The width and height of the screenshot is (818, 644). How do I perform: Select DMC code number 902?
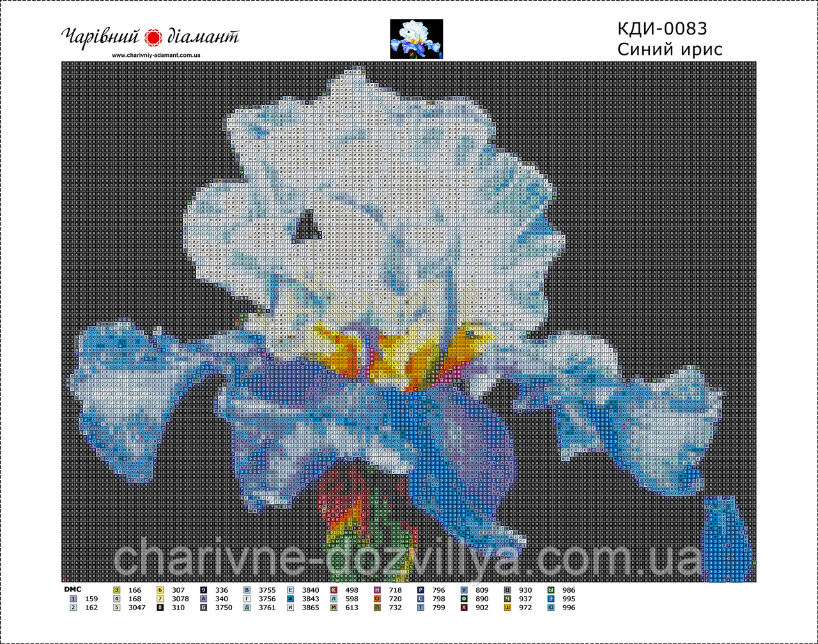click(482, 608)
